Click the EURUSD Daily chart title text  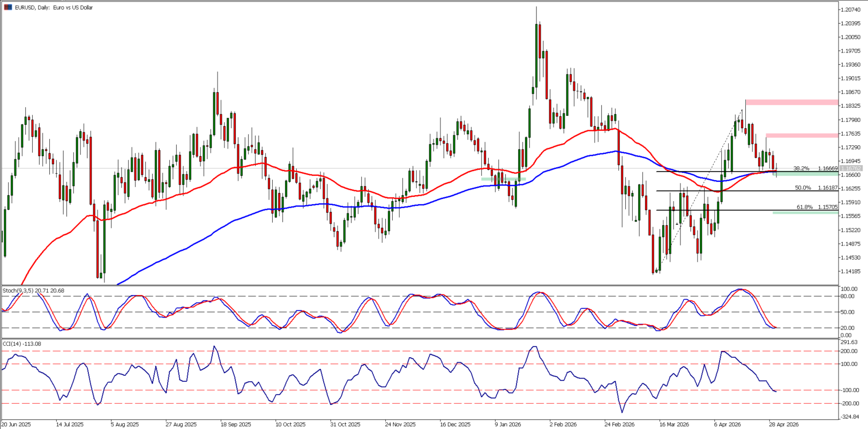(54, 8)
